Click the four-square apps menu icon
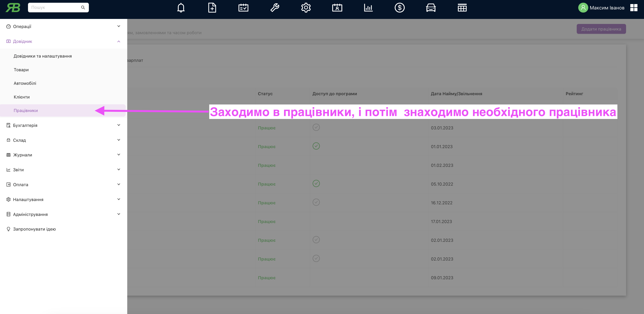The width and height of the screenshot is (644, 314). [634, 8]
